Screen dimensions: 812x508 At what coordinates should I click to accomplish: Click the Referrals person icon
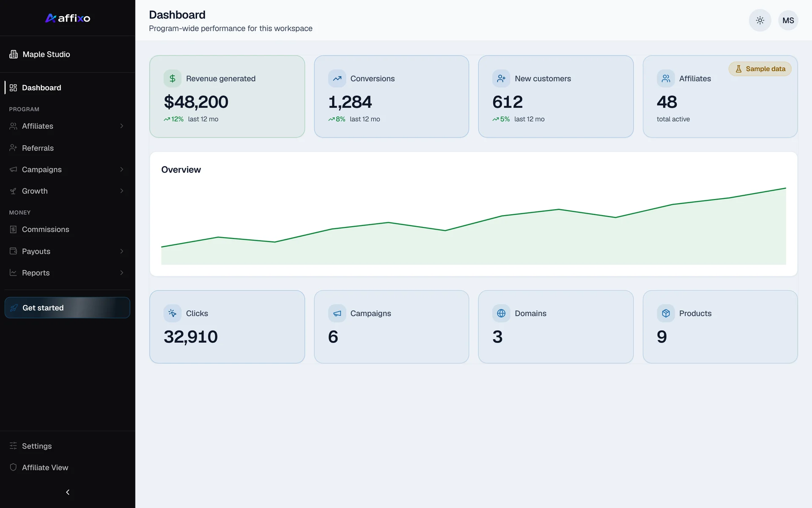coord(13,148)
